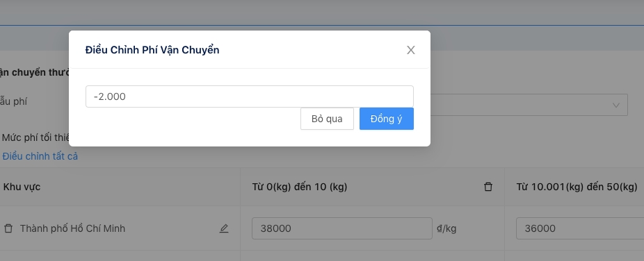Click the Thành phố Hồ Chí Minh row label

click(73, 228)
